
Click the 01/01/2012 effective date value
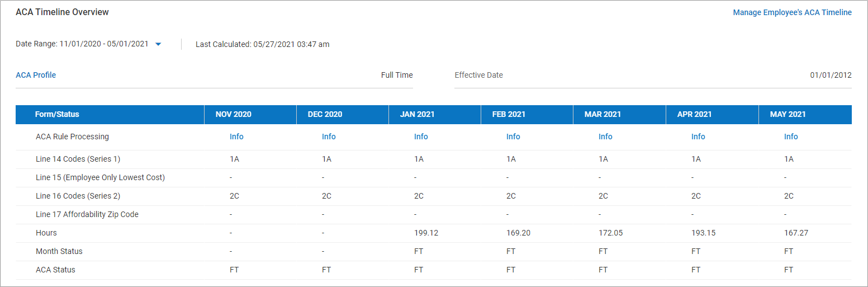831,75
